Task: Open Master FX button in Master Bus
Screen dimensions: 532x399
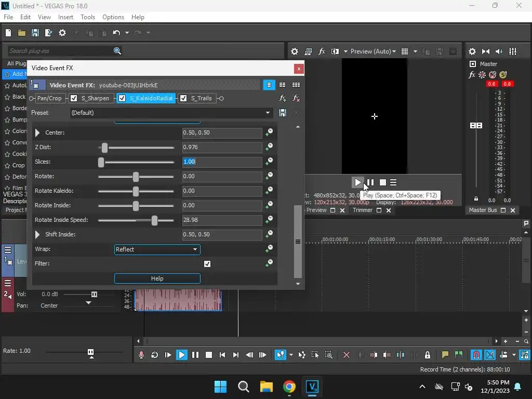Action: 472,75
